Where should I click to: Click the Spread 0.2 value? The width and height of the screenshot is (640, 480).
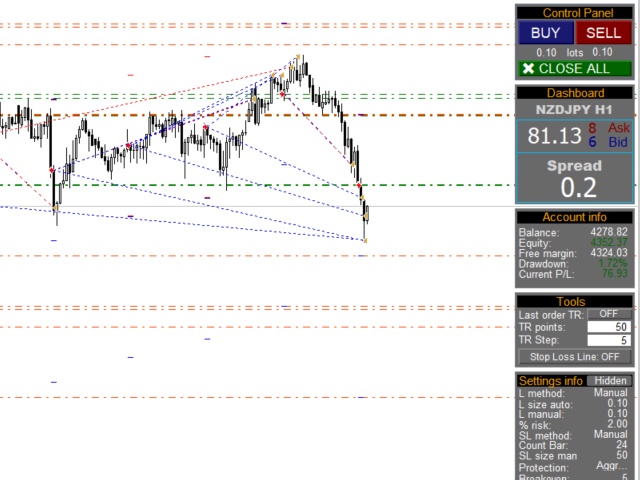pos(579,187)
